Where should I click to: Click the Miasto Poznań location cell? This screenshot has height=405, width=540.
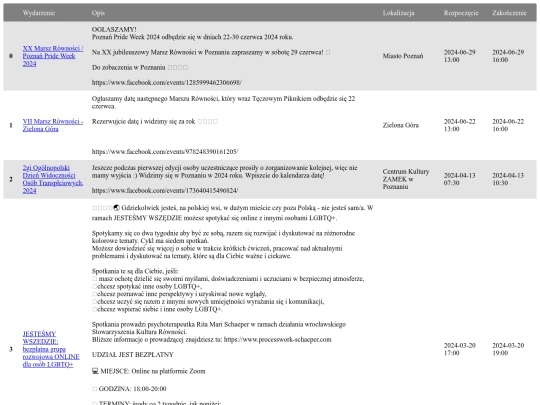point(403,56)
